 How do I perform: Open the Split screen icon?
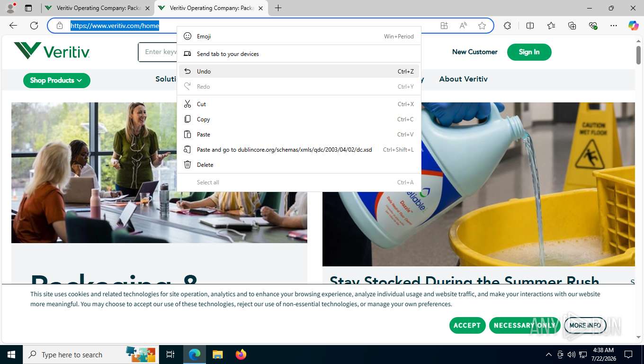coord(530,26)
